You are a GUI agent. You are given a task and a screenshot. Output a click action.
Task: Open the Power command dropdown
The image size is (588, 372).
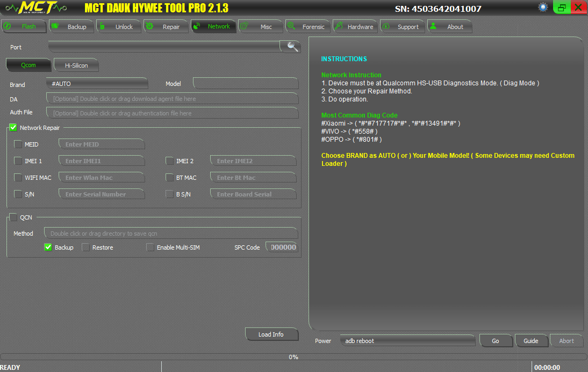[407, 340]
